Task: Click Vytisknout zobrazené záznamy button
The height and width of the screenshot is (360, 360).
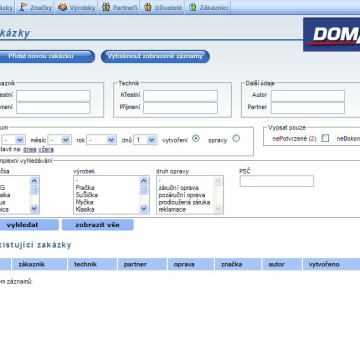Action: pyautogui.click(x=155, y=56)
